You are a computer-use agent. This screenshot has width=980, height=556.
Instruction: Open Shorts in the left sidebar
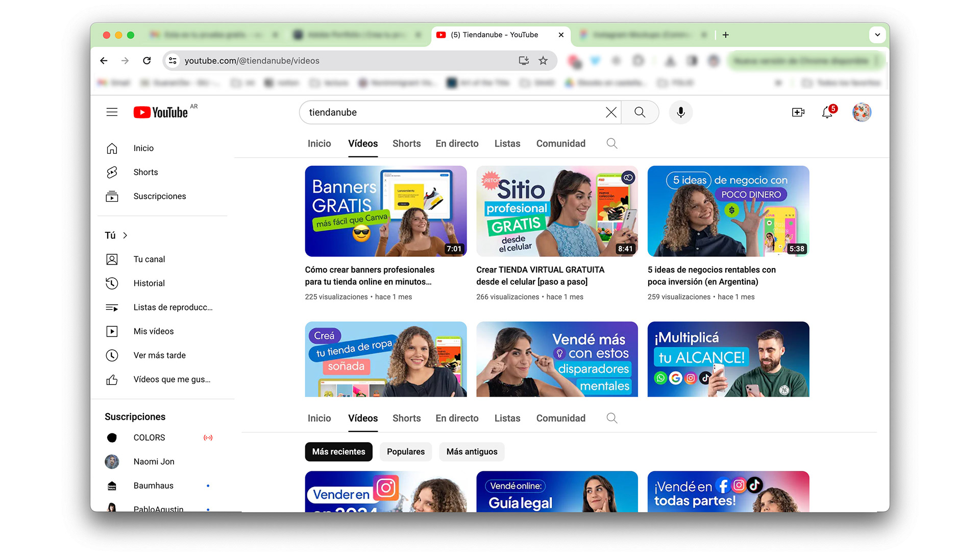tap(145, 172)
